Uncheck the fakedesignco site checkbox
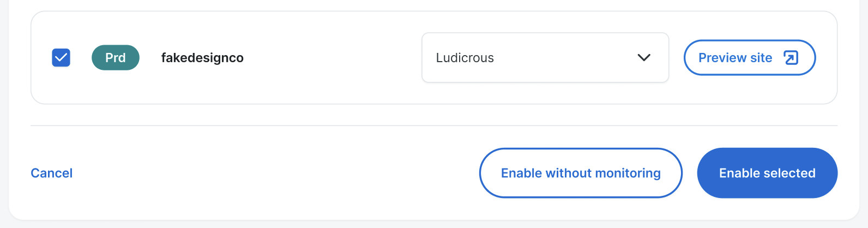This screenshot has height=228, width=868. click(x=61, y=57)
